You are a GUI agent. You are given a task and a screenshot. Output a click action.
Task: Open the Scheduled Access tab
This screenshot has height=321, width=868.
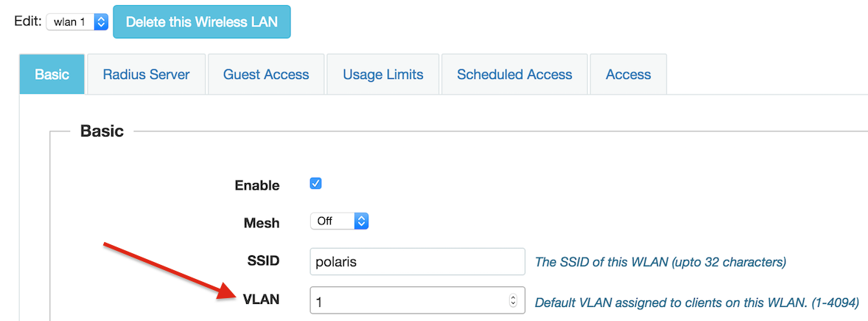click(514, 75)
